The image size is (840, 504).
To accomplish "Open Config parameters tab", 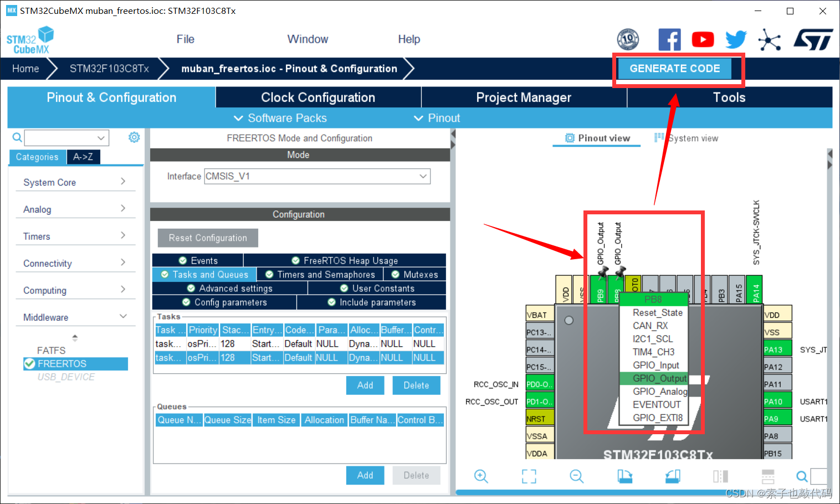I will (x=224, y=302).
